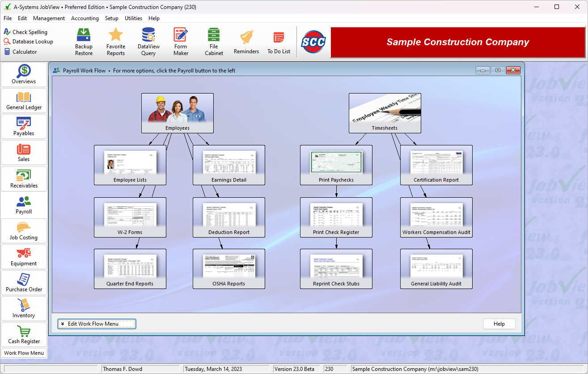Open the Utilities menu
Screen dimensions: 588x374
pyautogui.click(x=133, y=18)
